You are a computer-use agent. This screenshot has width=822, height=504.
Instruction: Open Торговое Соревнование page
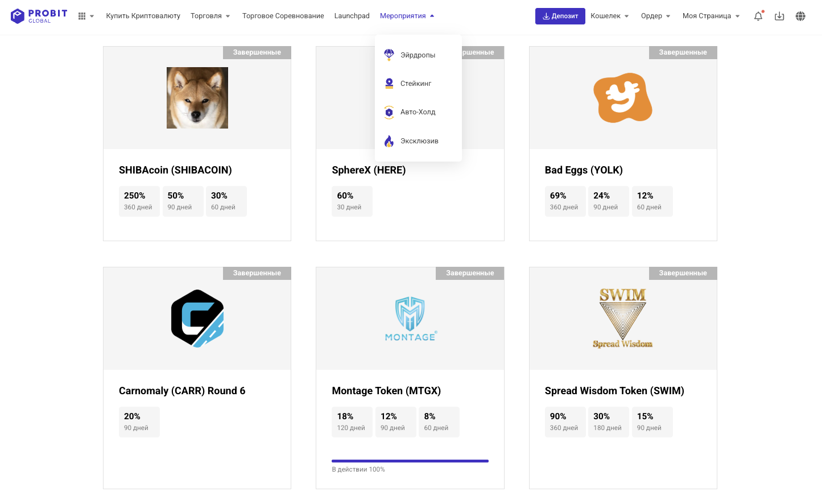tap(283, 16)
